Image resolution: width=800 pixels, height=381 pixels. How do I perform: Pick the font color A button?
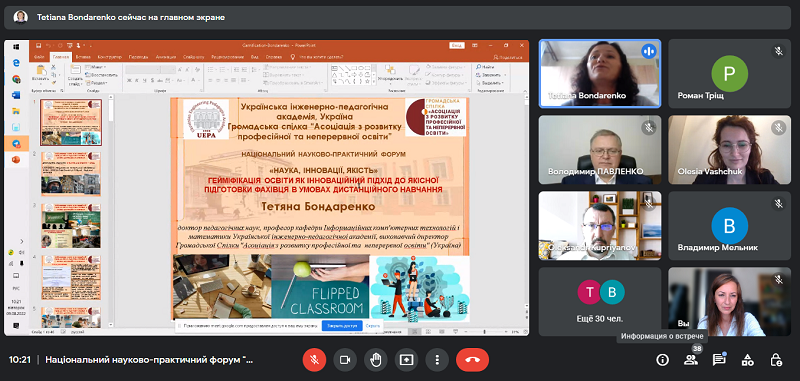click(193, 81)
